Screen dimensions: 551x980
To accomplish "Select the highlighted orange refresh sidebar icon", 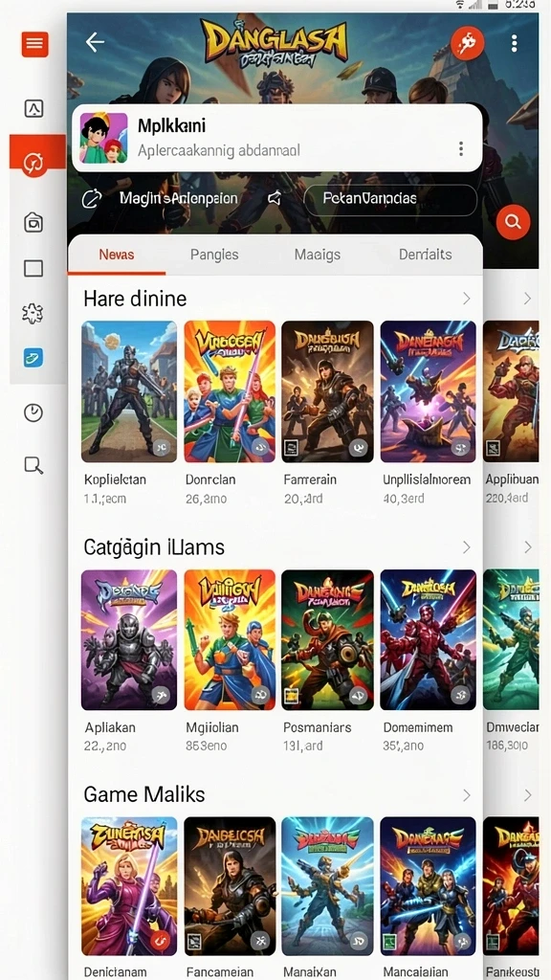I will [x=33, y=164].
